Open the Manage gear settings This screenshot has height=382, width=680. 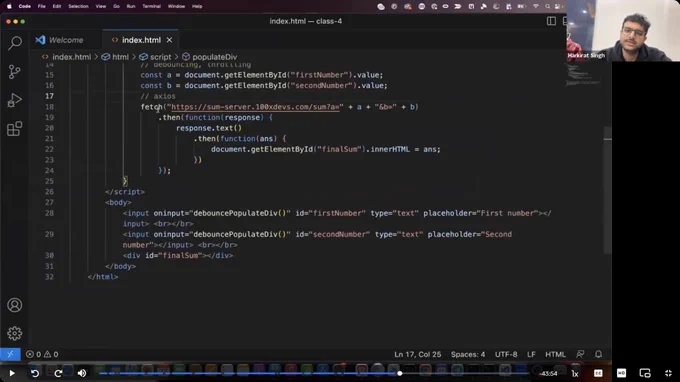14,333
